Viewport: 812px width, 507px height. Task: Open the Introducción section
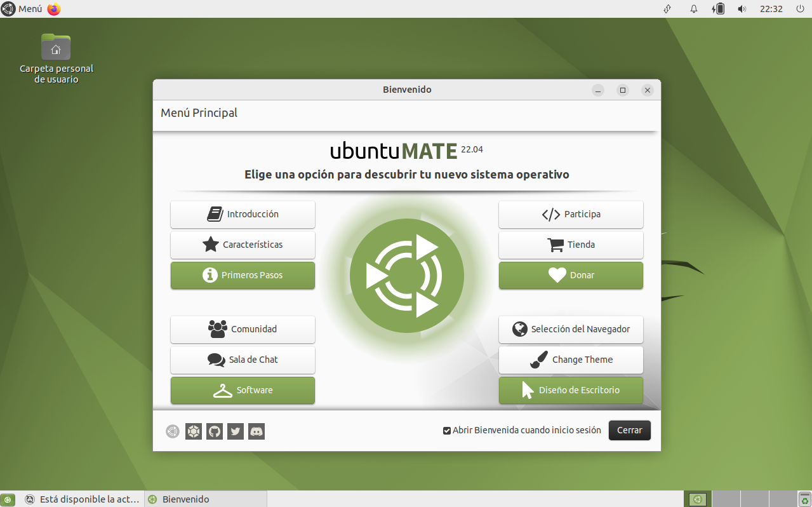click(x=243, y=214)
